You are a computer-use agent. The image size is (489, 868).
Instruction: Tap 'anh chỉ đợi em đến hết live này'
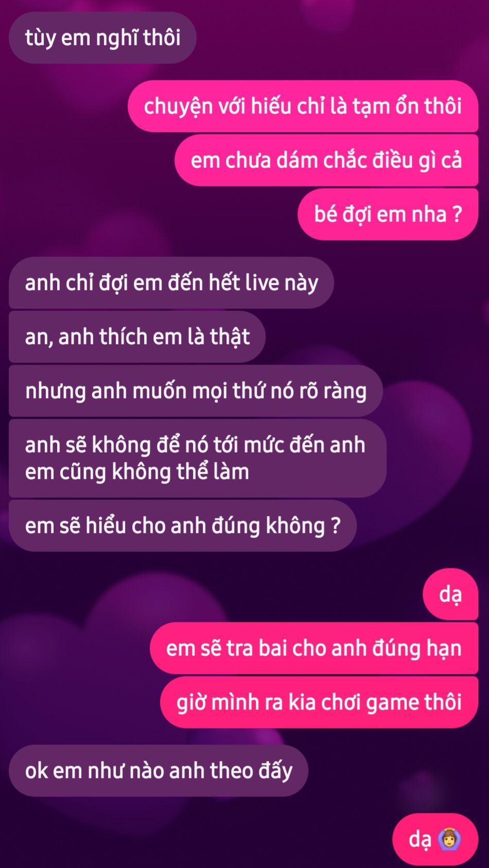[x=171, y=283]
